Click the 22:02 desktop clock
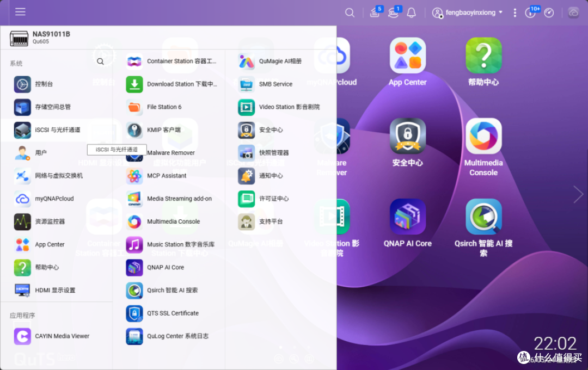The width and height of the screenshot is (588, 370). [x=555, y=343]
